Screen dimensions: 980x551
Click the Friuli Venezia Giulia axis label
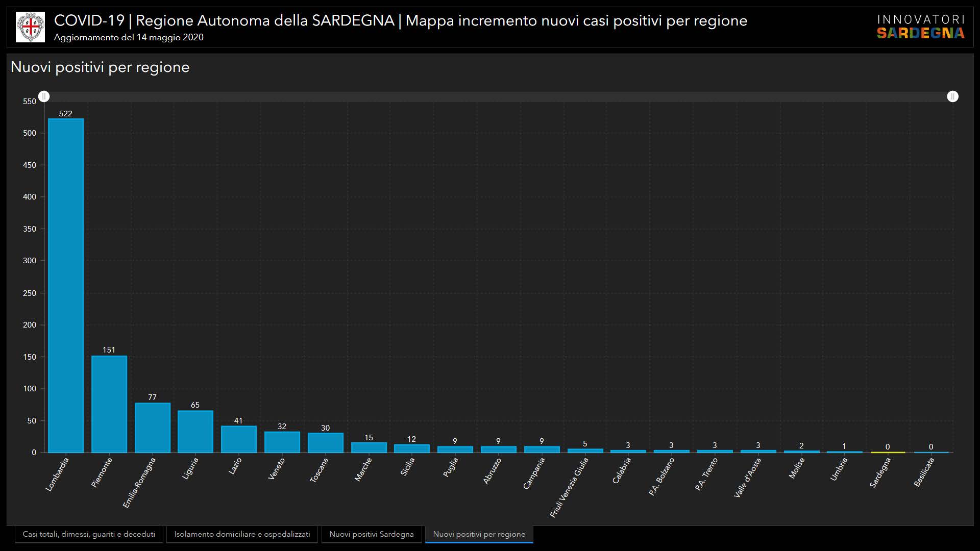coord(569,487)
